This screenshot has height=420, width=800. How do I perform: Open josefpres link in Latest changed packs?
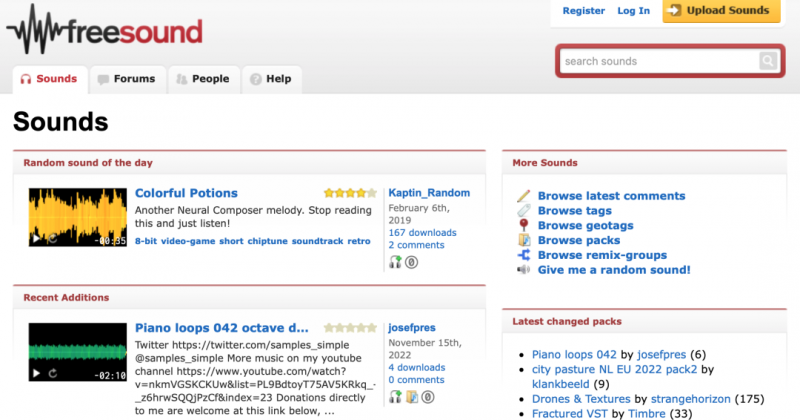[661, 354]
